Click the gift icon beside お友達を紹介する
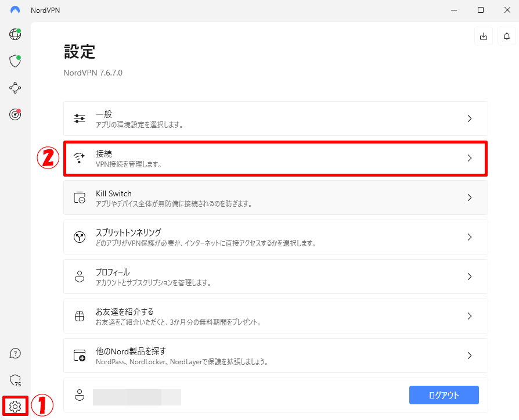This screenshot has width=519, height=420. [x=80, y=316]
